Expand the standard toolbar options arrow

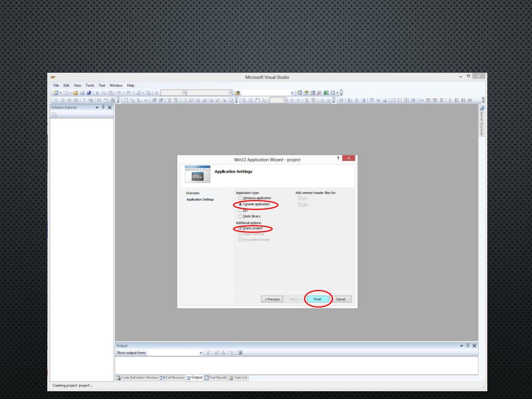point(341,92)
